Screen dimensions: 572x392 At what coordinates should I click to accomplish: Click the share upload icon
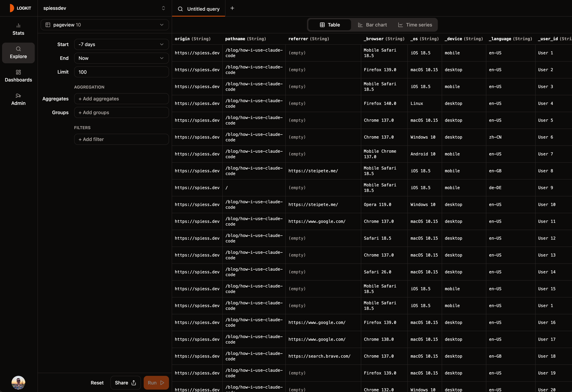133,382
